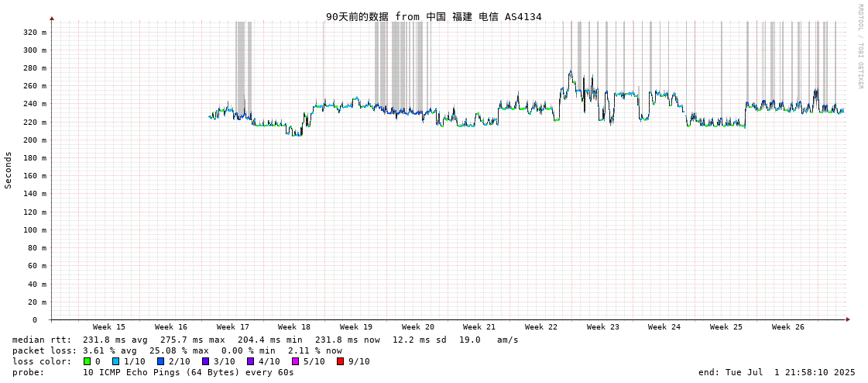Click the "Week 18" axis label
This screenshot has width=868, height=383.
[x=294, y=327]
